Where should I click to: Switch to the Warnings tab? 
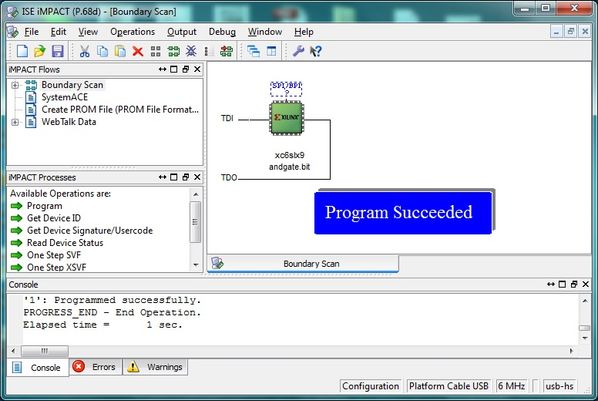click(156, 367)
